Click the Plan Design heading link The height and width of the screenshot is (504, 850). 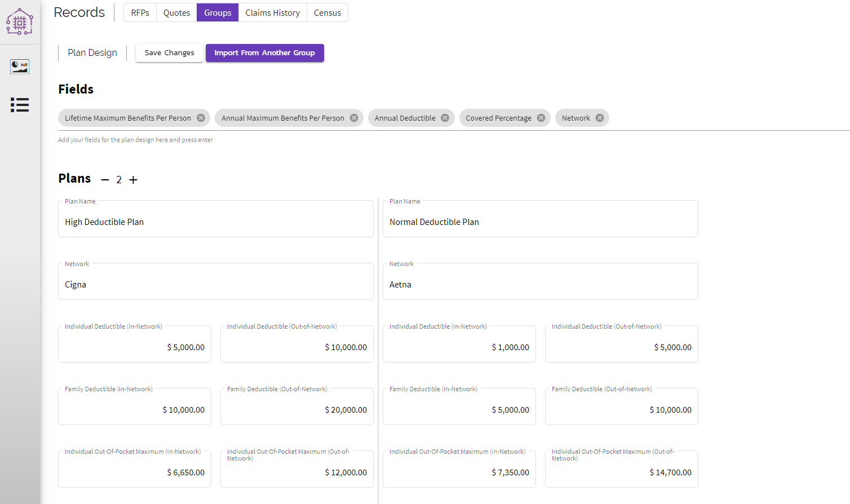point(92,52)
